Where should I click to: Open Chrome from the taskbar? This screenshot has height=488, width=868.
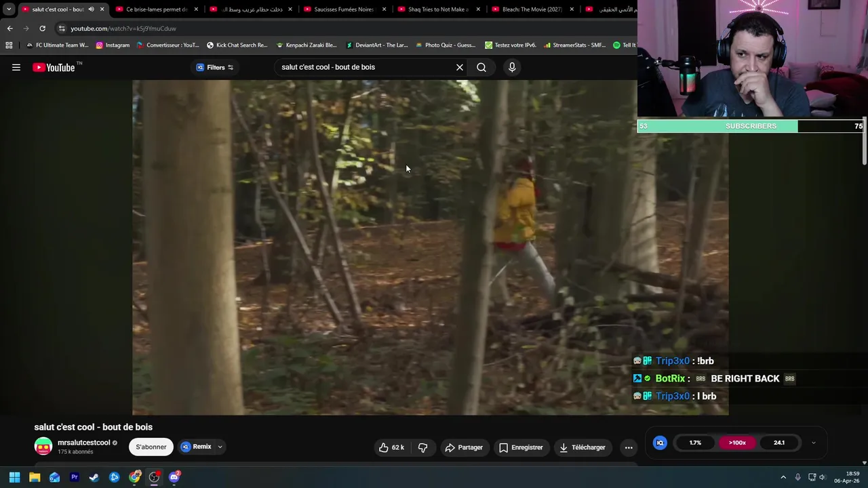click(x=134, y=477)
